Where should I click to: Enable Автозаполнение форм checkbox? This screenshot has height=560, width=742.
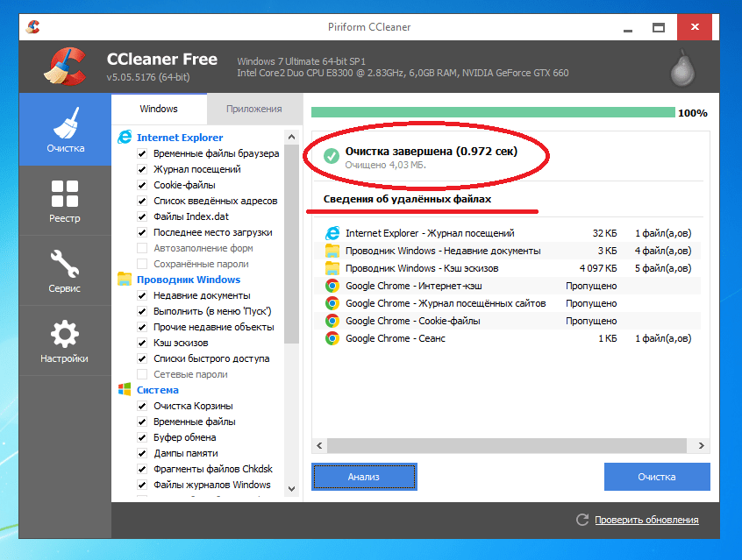(x=142, y=248)
